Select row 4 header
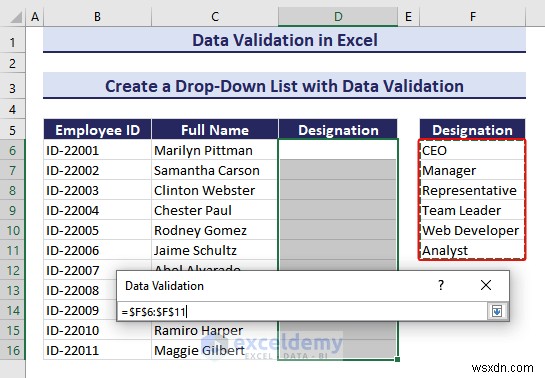 tap(13, 110)
